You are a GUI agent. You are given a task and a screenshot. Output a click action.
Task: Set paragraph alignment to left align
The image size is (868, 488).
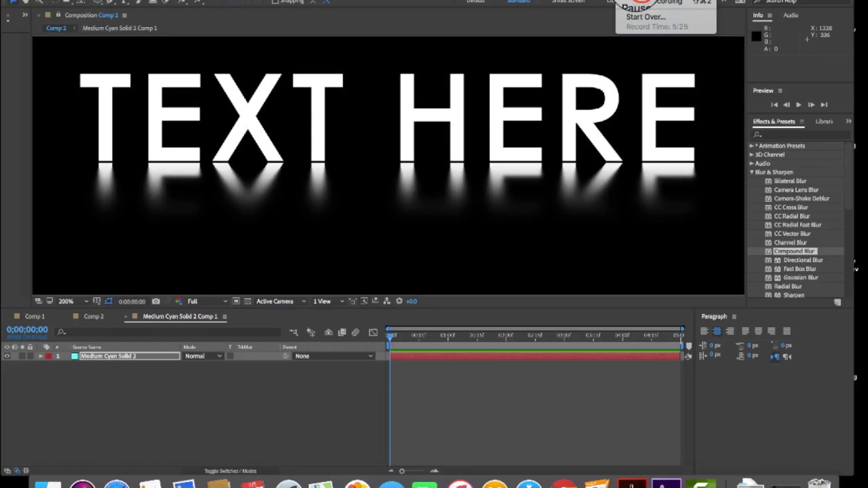[704, 331]
